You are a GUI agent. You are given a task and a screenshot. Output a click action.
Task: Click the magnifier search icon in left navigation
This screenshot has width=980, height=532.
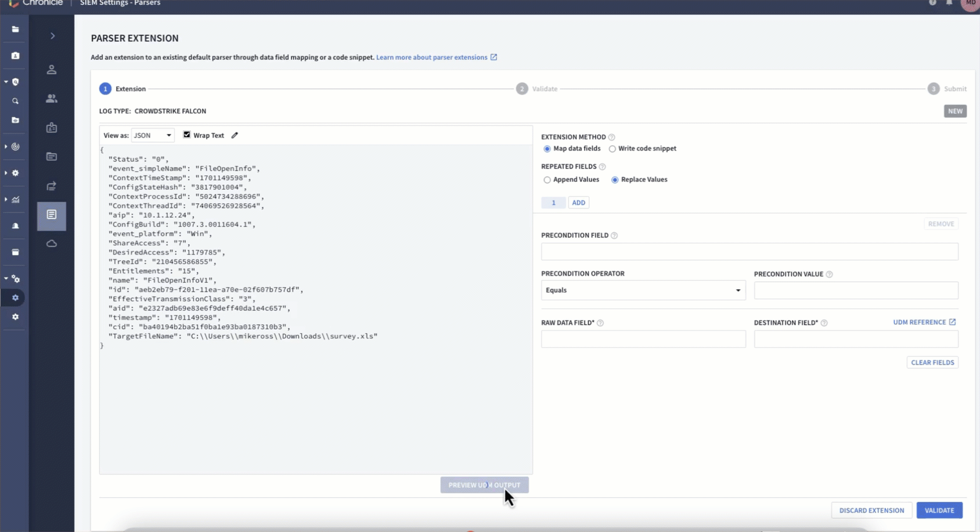16,102
